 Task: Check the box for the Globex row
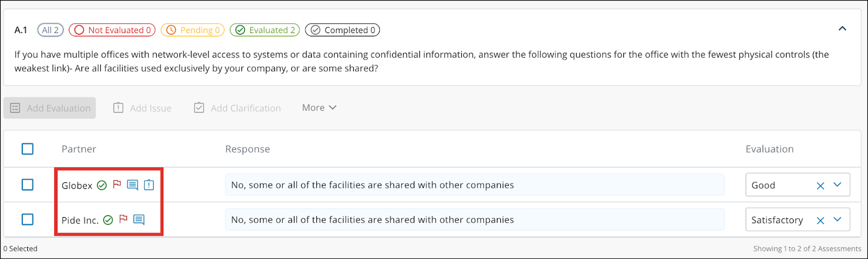click(x=28, y=185)
